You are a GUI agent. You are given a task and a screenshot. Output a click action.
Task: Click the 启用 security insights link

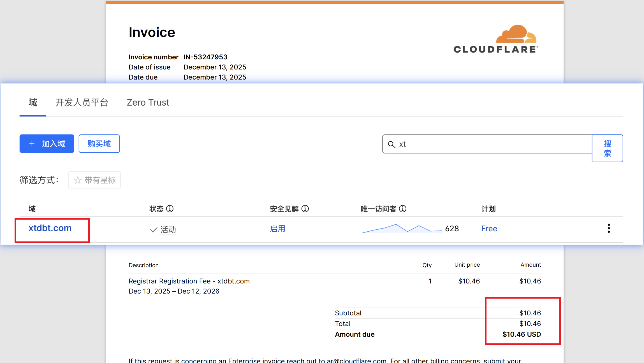point(277,229)
